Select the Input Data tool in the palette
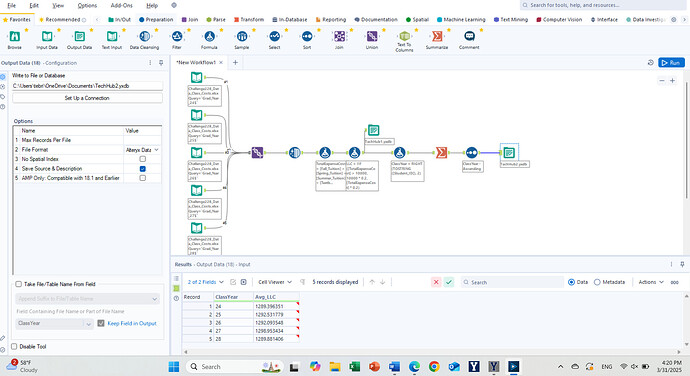This screenshot has height=376, width=690. pyautogui.click(x=47, y=40)
